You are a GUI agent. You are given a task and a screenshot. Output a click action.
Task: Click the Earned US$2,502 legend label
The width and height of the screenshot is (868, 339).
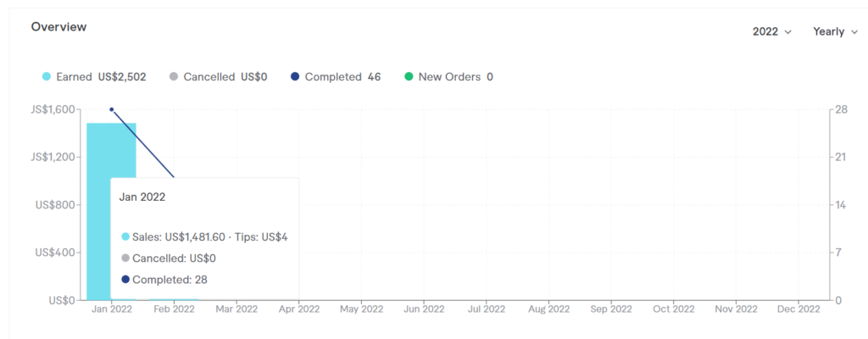pyautogui.click(x=101, y=77)
